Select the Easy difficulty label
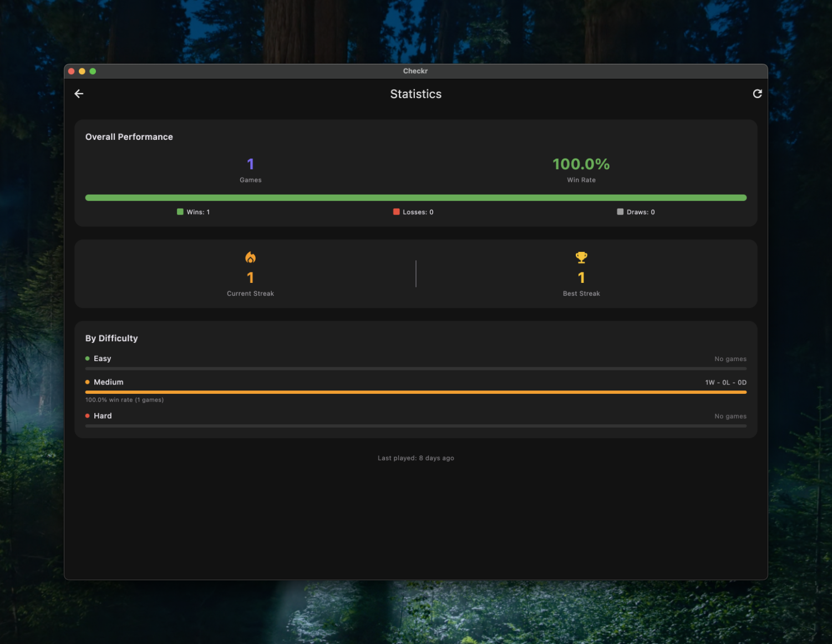 click(103, 358)
